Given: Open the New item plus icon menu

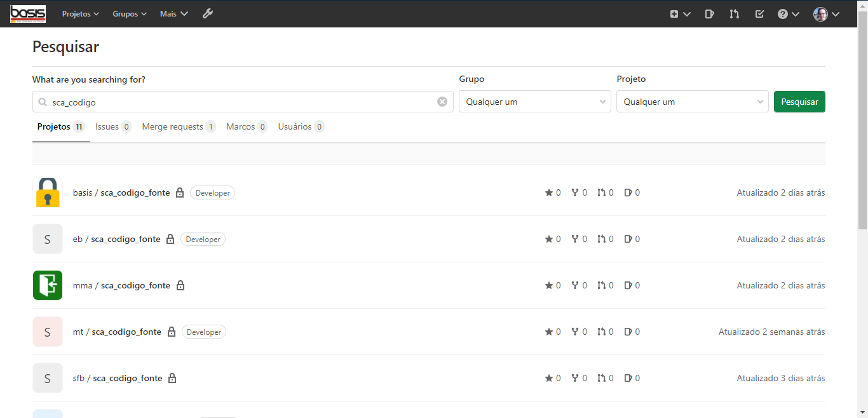Looking at the screenshot, I should coord(679,13).
